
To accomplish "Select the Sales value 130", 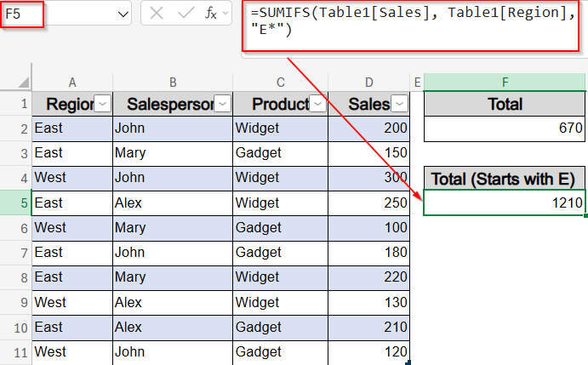I will (x=369, y=302).
